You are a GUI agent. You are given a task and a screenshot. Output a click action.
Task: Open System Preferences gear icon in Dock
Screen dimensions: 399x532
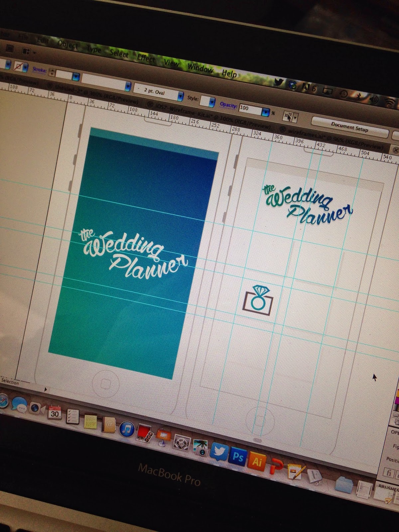(182, 443)
